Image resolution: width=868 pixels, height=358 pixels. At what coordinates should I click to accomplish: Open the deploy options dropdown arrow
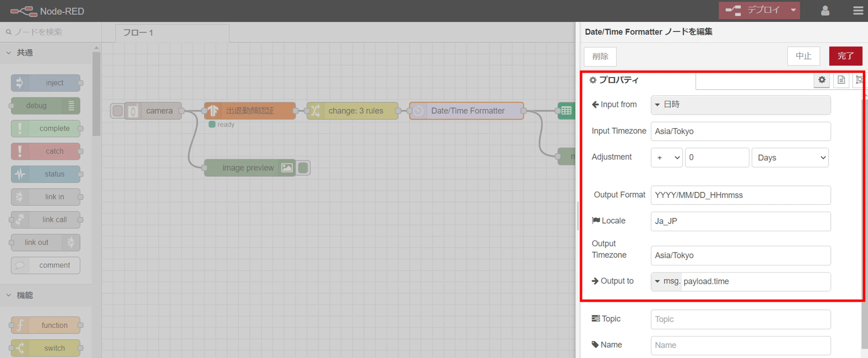[x=793, y=10]
